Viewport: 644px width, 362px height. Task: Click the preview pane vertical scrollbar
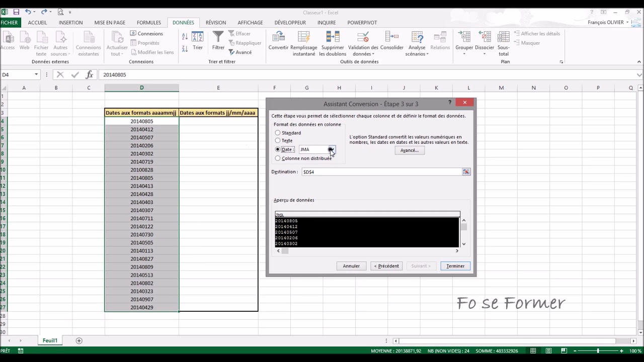click(x=463, y=232)
